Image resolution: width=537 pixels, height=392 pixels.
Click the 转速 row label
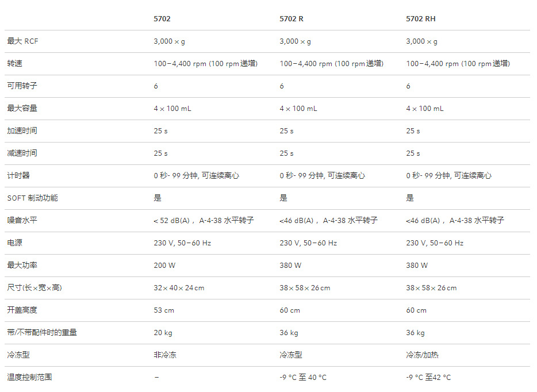pos(15,64)
